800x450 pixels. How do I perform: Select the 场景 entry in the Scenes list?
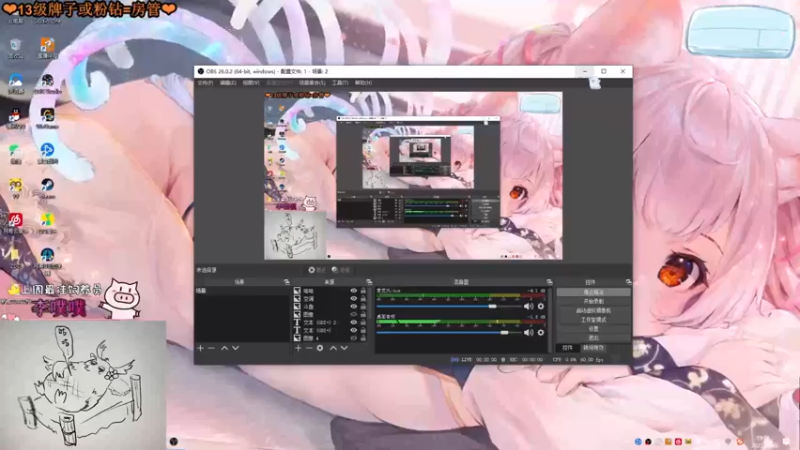[242, 291]
